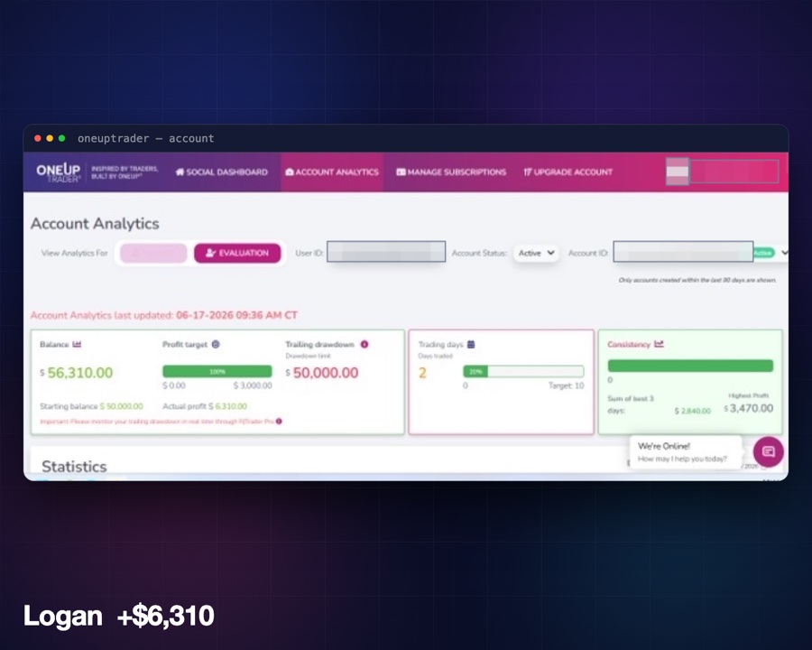Click the User ID field
This screenshot has height=650, width=812.
[x=386, y=252]
